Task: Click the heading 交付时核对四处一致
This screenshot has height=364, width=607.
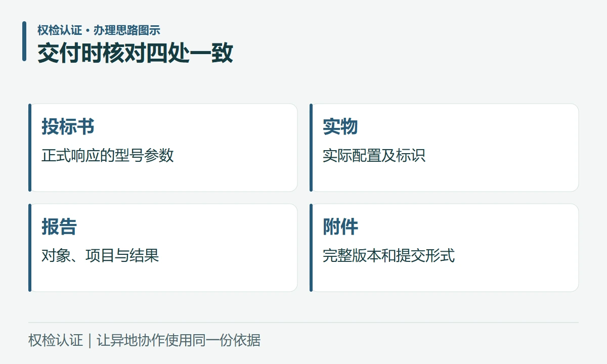Action: 135,53
